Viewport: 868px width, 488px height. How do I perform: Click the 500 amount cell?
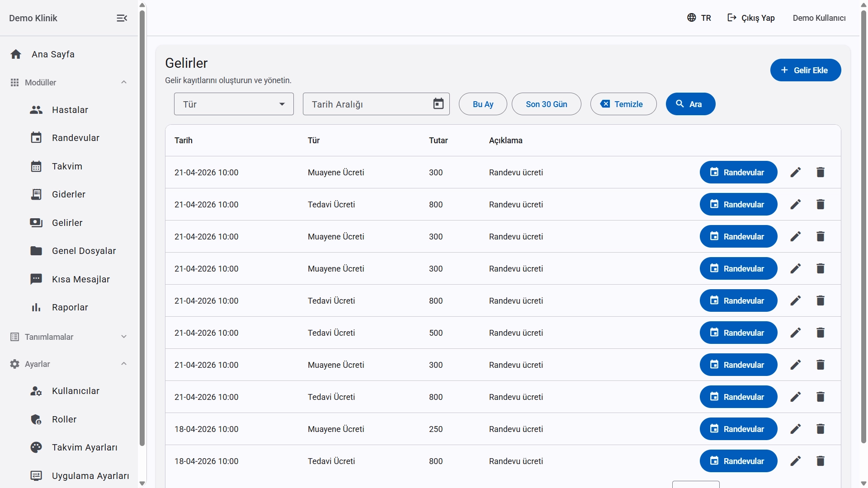click(436, 333)
